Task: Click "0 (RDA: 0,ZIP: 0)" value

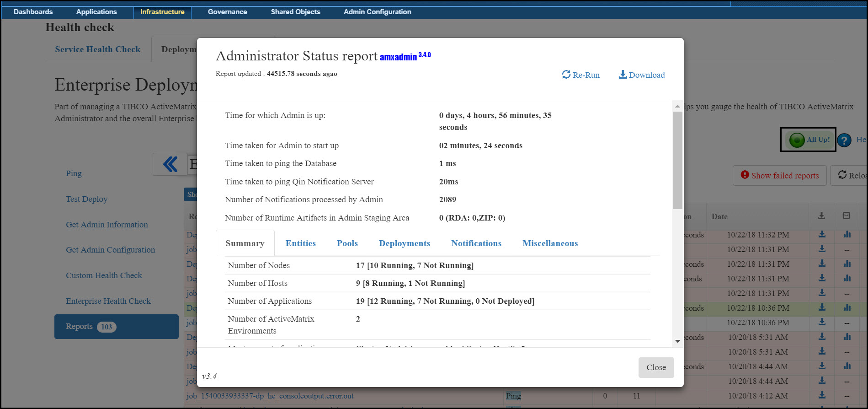Action: (x=472, y=218)
